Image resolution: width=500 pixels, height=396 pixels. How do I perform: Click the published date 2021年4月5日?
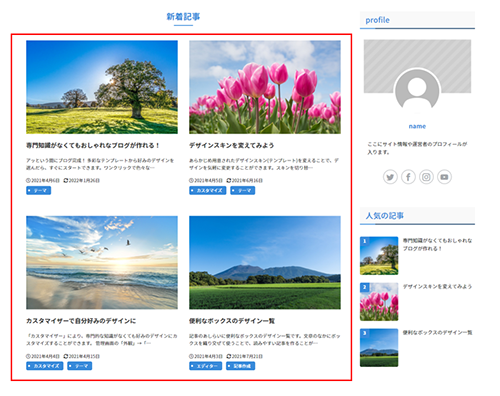tap(208, 180)
